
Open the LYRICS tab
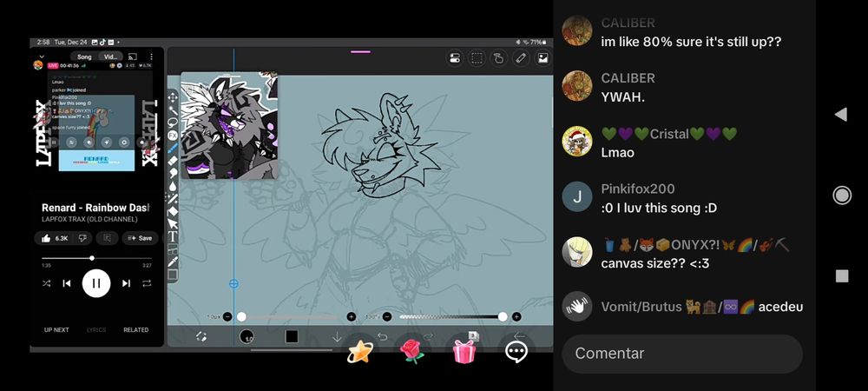(x=96, y=329)
